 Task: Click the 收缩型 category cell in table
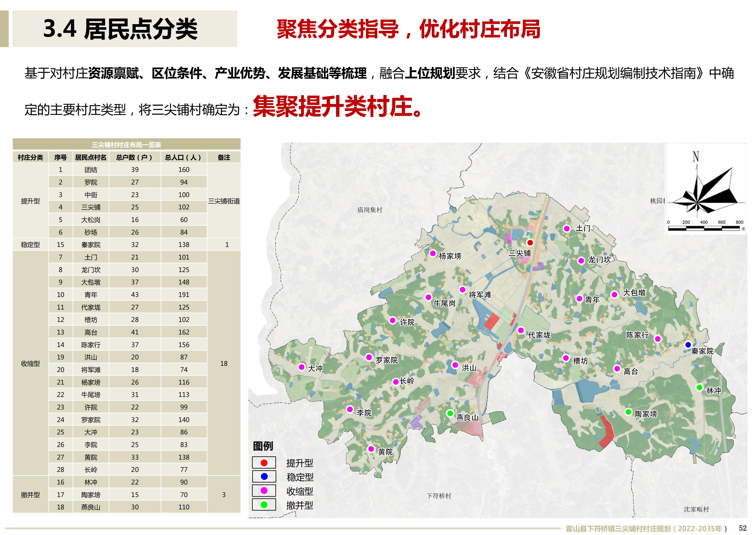click(x=30, y=363)
